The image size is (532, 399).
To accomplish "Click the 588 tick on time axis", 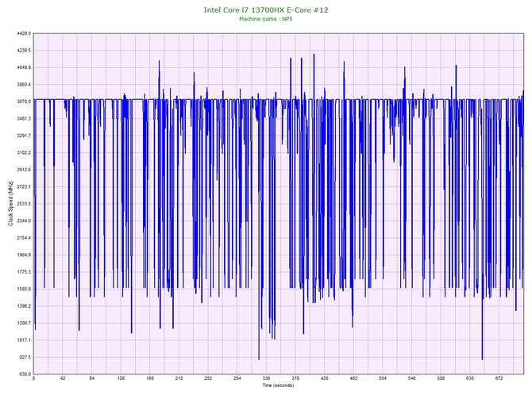I will pyautogui.click(x=441, y=378).
